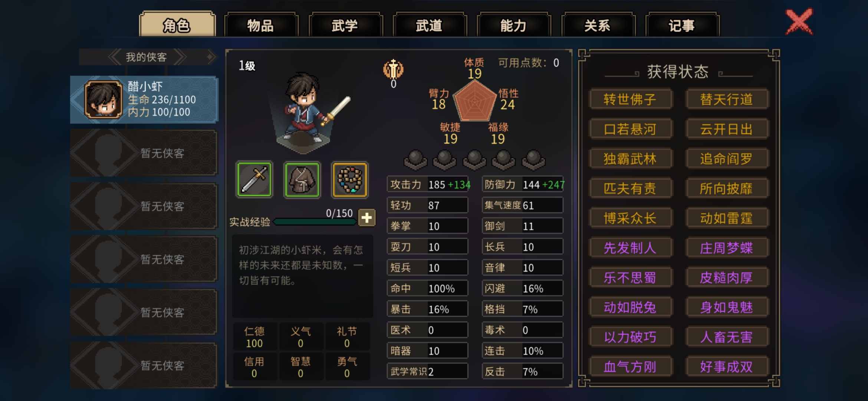
Task: Click the 好事成双 status button
Action: pos(727,366)
